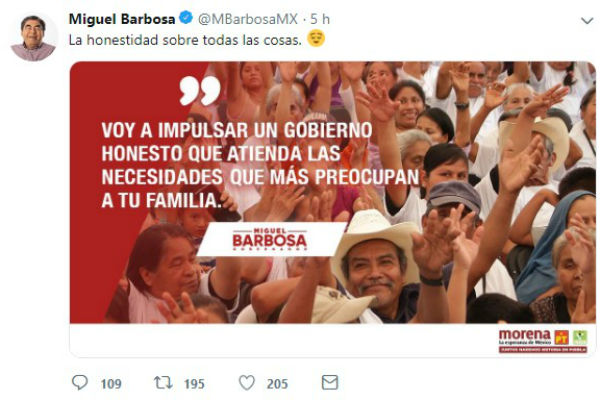
Task: Click the white Miguel Barbosa banner label
Action: pos(270,240)
